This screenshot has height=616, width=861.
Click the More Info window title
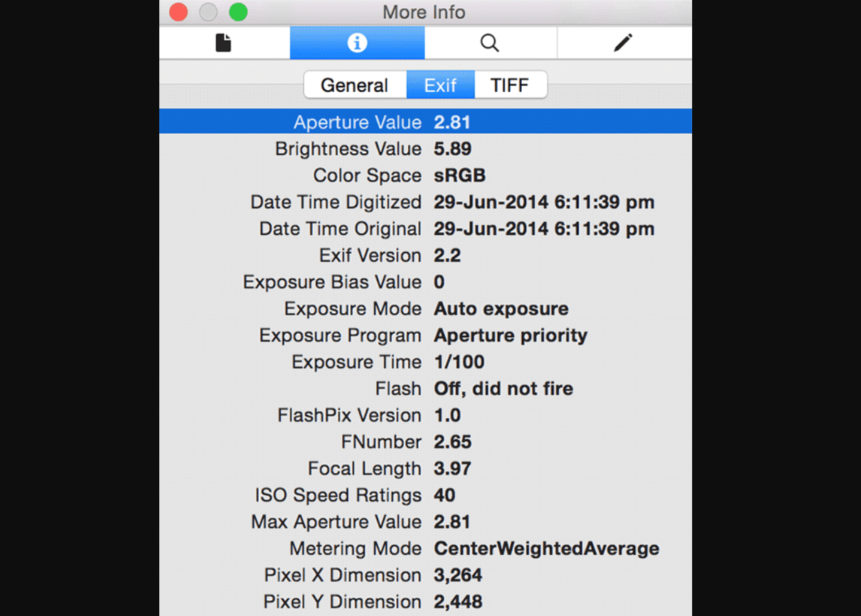424,12
